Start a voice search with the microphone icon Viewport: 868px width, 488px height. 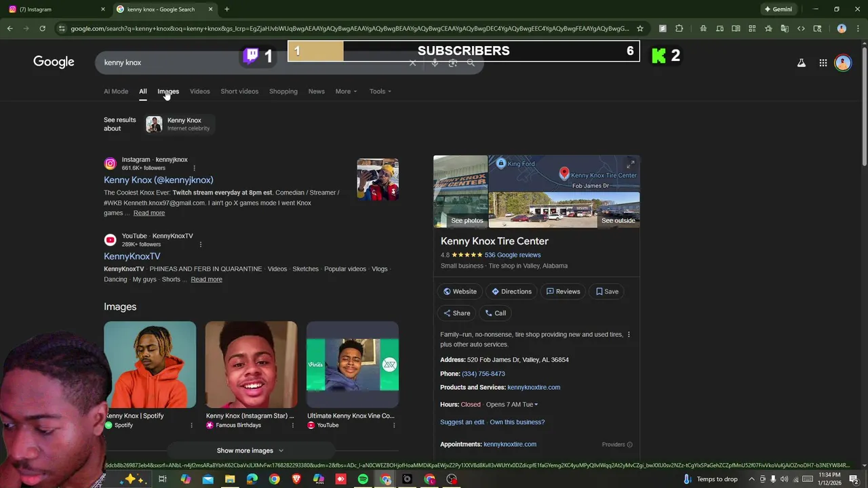(x=435, y=62)
